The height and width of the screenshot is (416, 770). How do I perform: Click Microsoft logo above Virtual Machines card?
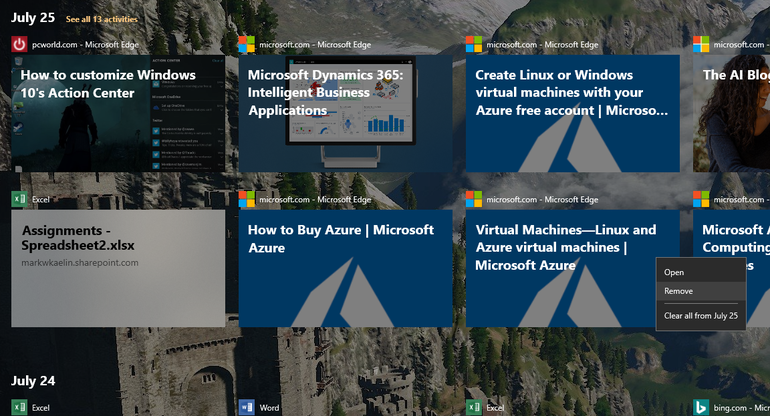point(474,199)
